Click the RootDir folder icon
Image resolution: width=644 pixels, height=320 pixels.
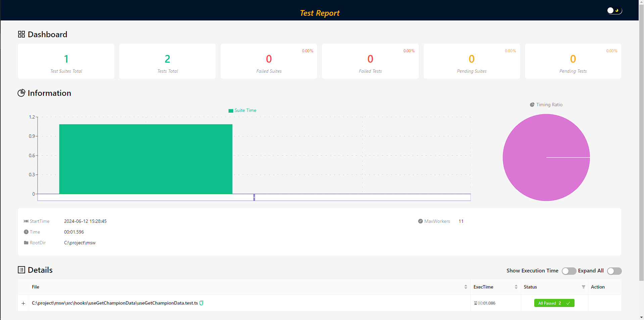[x=26, y=243]
